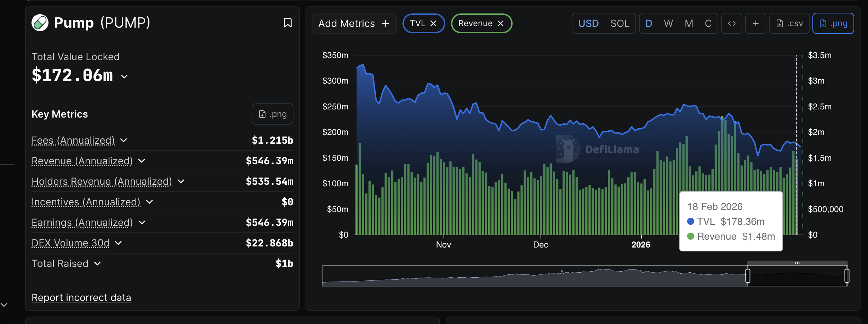Export Key Metrics as .png
The height and width of the screenshot is (324, 868).
(x=272, y=114)
